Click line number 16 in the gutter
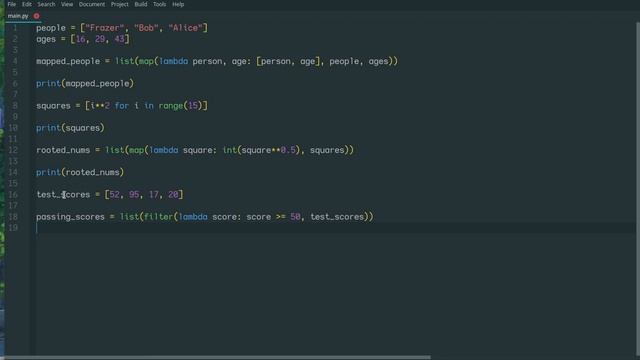The width and height of the screenshot is (640, 360). [x=13, y=195]
